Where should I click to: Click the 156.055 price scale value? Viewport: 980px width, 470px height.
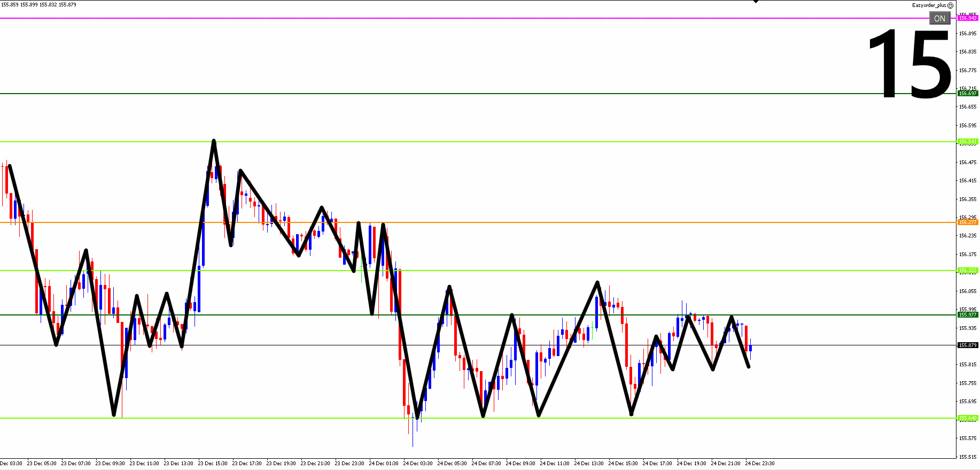click(968, 291)
